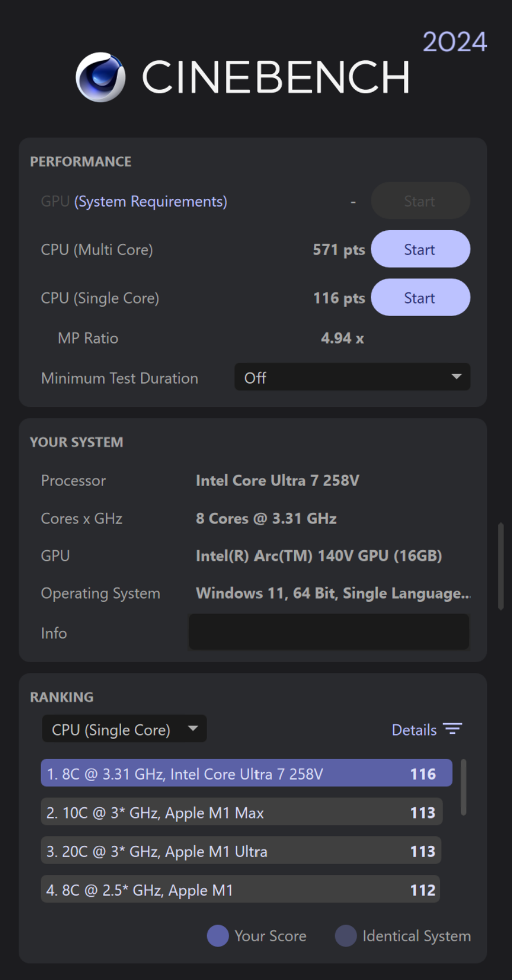
Task: Open the Minimum Test Duration dropdown
Action: point(352,377)
